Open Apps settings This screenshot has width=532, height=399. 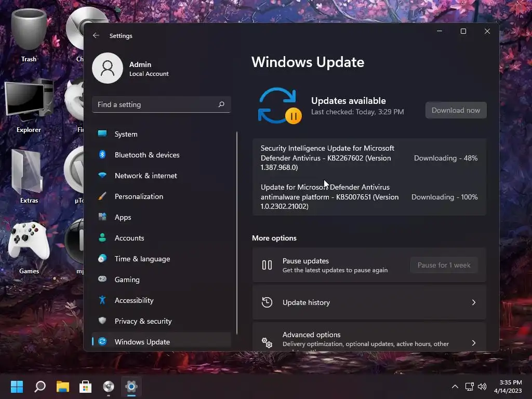tap(162, 217)
